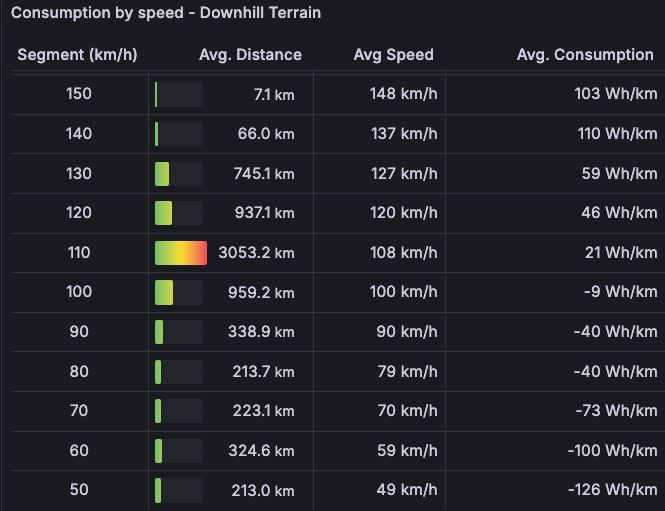The height and width of the screenshot is (511, 665).
Task: Select the 66.0 km distance value
Action: [x=266, y=134]
